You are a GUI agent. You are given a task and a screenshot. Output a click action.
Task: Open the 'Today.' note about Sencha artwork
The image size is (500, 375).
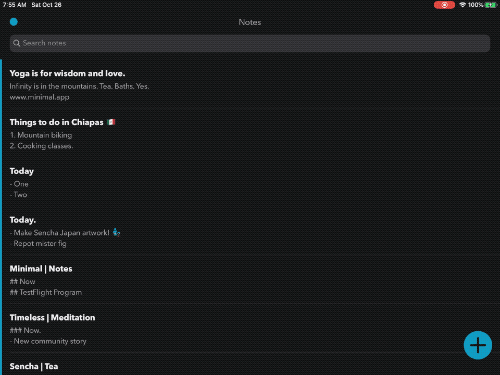250,232
